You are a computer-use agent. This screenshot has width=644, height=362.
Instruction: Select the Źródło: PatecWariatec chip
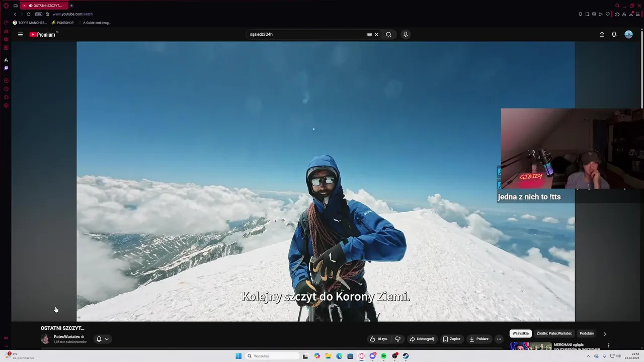point(554,333)
